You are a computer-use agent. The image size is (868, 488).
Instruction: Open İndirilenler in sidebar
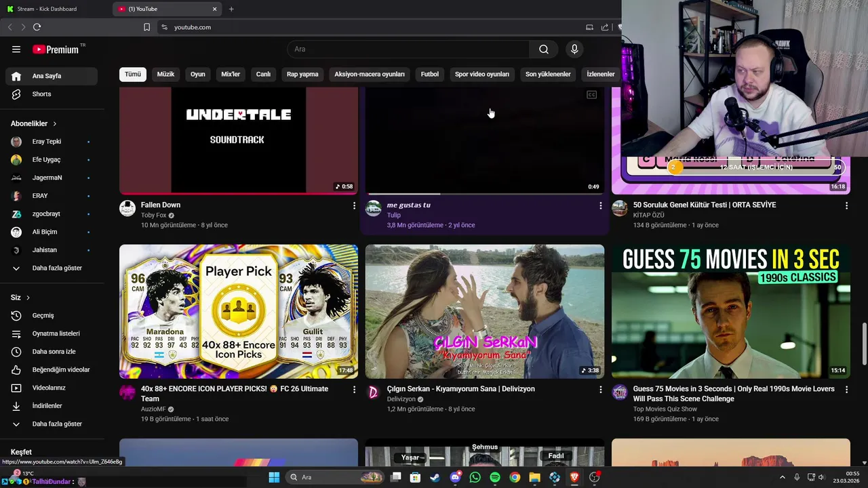pyautogui.click(x=52, y=406)
